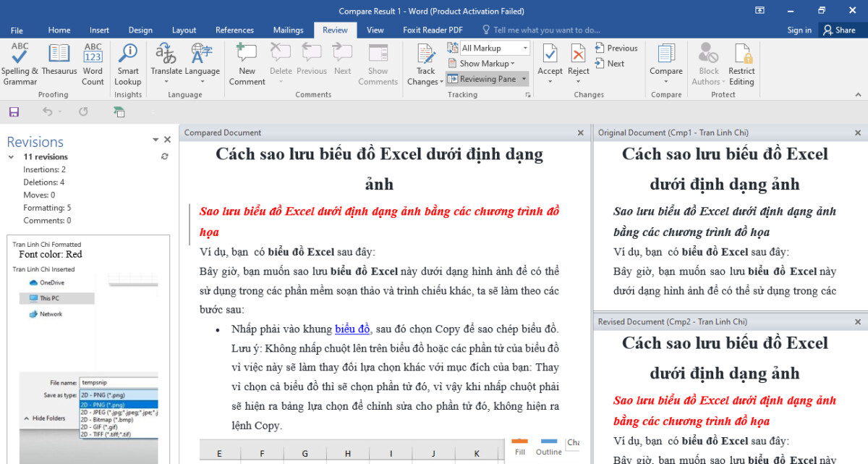Expand the undo history dropdown
Image resolution: width=868 pixels, height=464 pixels.
point(60,111)
